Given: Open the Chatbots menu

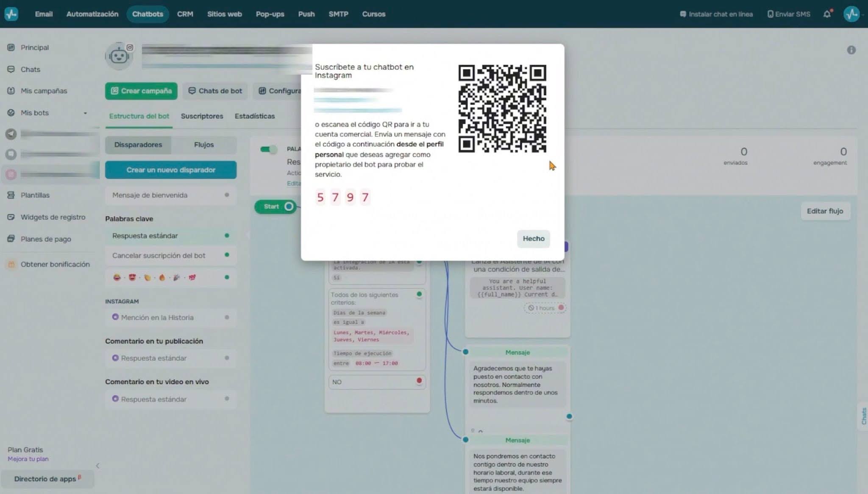Looking at the screenshot, I should pyautogui.click(x=147, y=14).
